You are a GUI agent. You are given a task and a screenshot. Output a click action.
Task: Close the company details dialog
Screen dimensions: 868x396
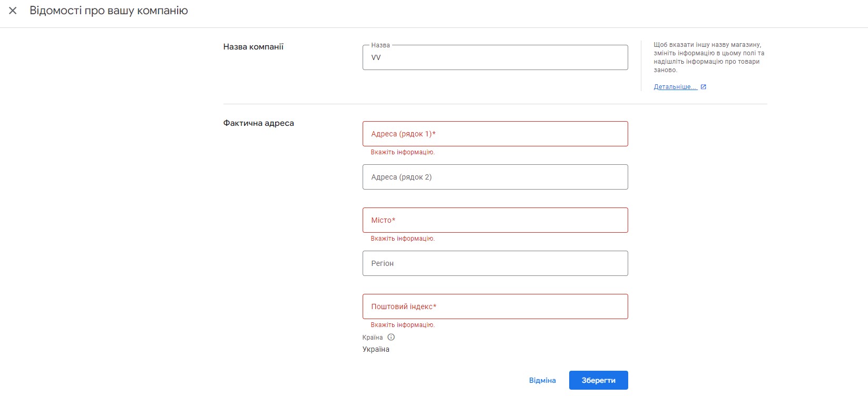click(x=13, y=11)
